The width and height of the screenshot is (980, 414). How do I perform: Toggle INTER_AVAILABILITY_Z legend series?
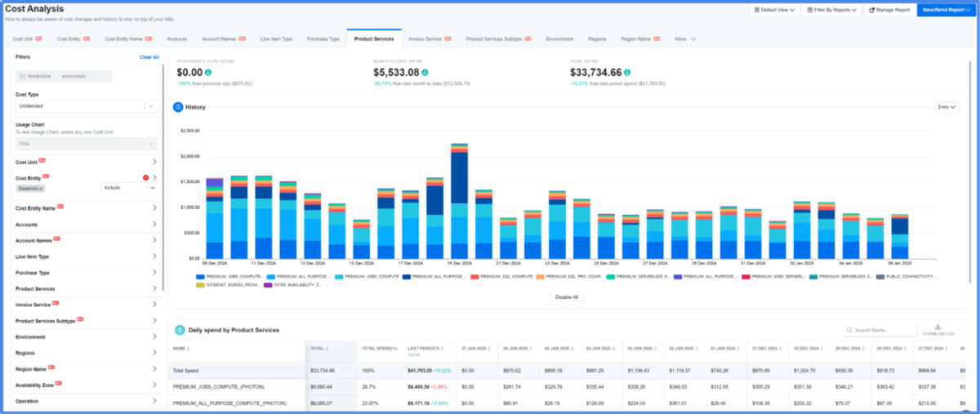pyautogui.click(x=295, y=285)
